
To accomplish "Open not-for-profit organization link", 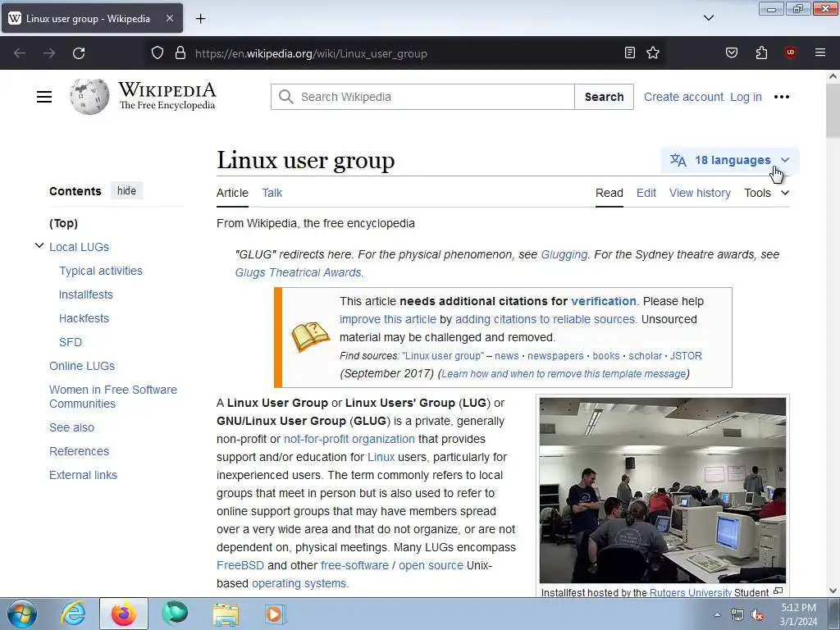I will click(x=349, y=439).
